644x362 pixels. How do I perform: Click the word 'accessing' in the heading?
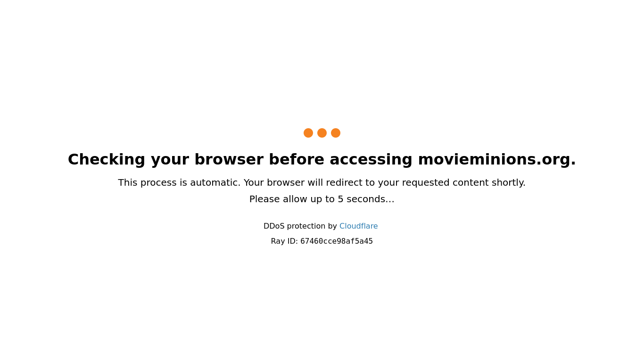pos(371,160)
